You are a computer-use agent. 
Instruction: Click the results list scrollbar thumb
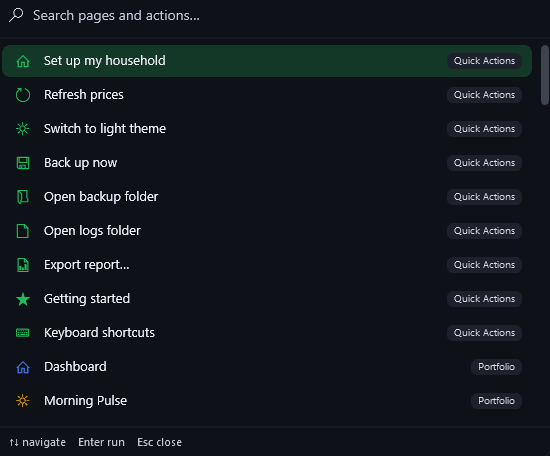tap(545, 75)
